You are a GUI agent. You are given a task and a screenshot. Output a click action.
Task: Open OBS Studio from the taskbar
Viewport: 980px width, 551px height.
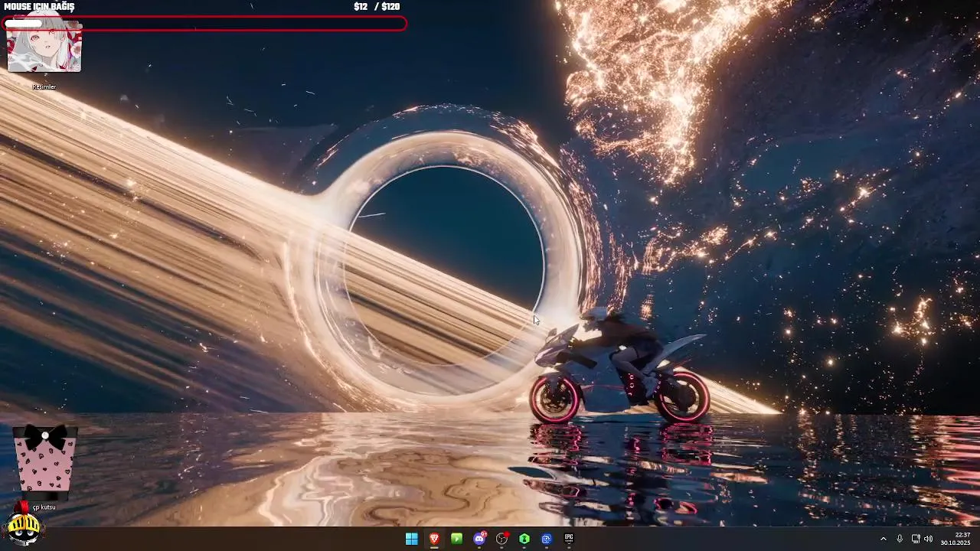[501, 539]
